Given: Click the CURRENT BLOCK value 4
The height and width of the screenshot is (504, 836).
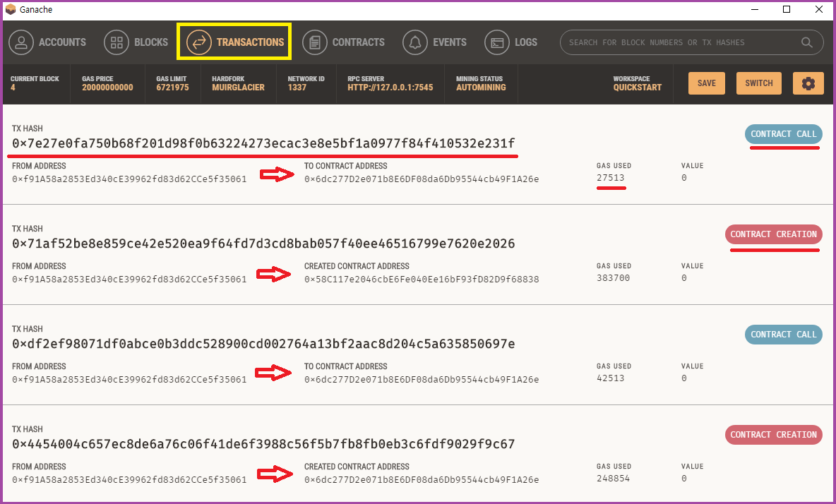Looking at the screenshot, I should (13, 88).
